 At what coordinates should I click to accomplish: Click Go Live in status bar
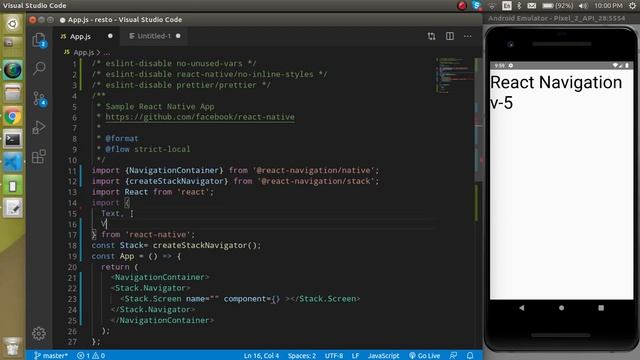coord(424,356)
